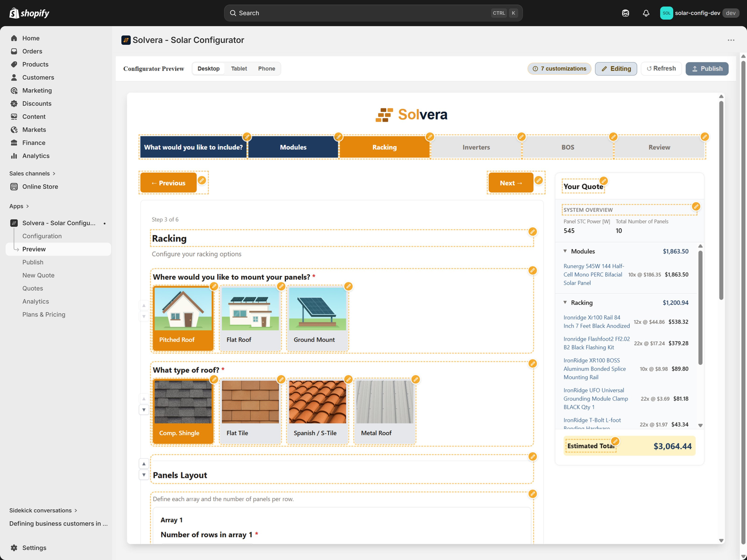This screenshot has height=560, width=747.
Task: Collapse the Modules quote section
Action: pyautogui.click(x=565, y=251)
